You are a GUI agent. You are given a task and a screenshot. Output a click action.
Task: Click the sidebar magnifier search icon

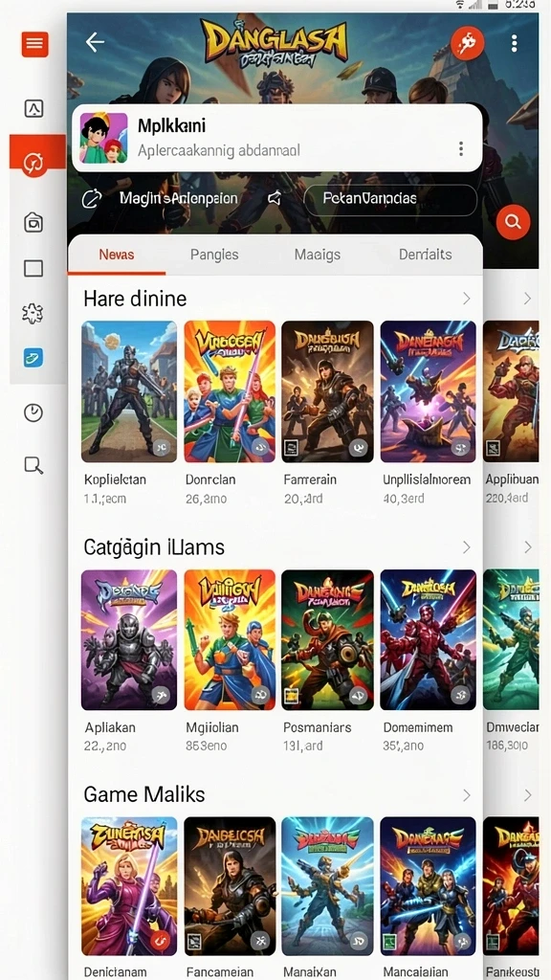click(33, 465)
